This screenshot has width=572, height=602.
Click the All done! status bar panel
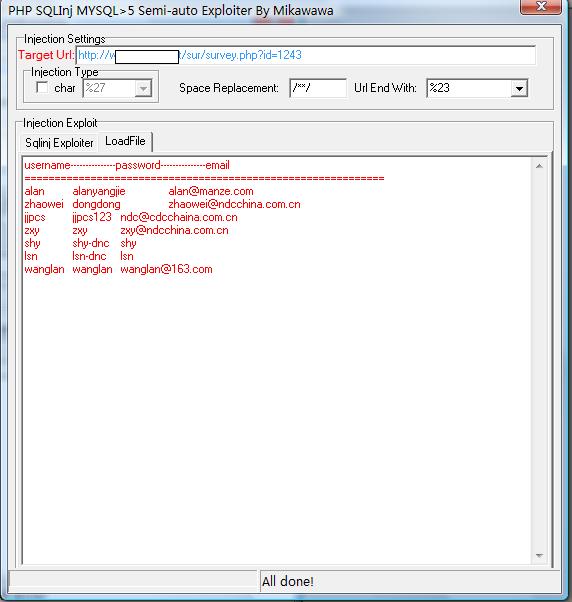(x=410, y=581)
